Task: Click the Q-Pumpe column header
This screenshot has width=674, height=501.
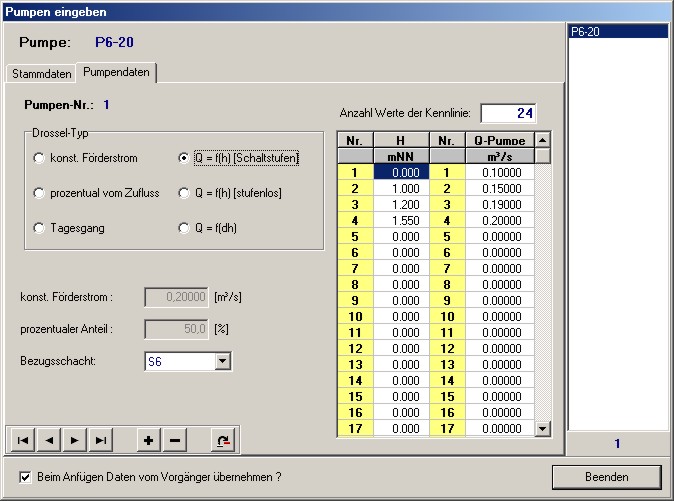Action: point(500,140)
